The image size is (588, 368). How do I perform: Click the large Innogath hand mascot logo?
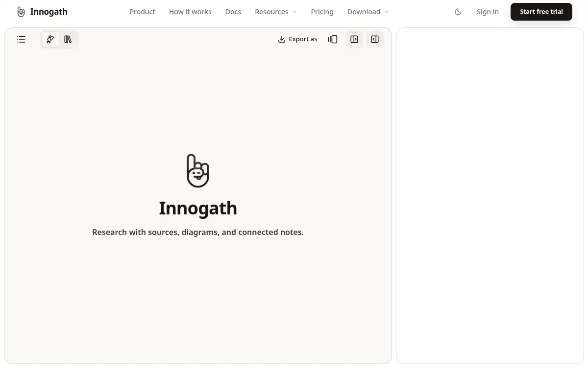(198, 171)
